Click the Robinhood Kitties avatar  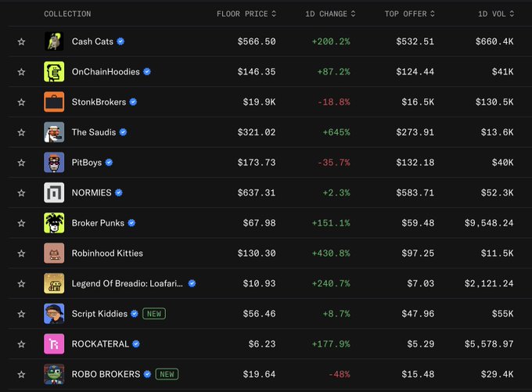(x=54, y=253)
